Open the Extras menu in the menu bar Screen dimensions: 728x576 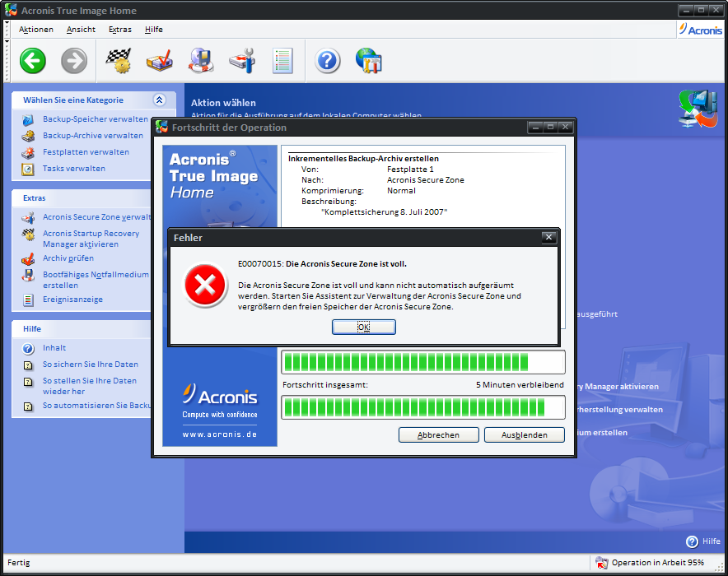coord(119,30)
